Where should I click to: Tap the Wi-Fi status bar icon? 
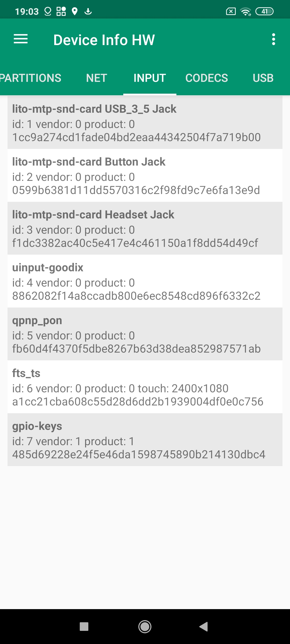[x=245, y=12]
